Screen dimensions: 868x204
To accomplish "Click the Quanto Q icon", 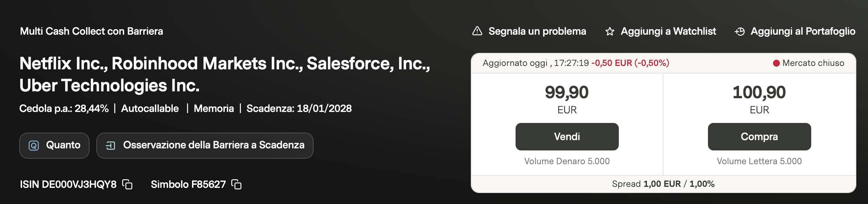I will click(x=34, y=146).
